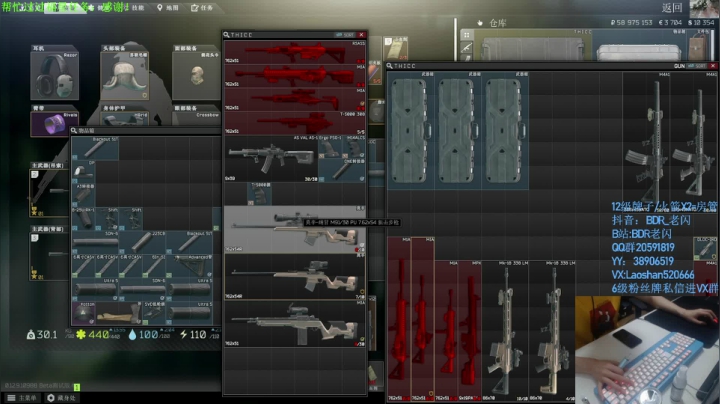Viewport: 720px width, 404px height.
Task: Open the 地图 map tab
Action: click(168, 8)
